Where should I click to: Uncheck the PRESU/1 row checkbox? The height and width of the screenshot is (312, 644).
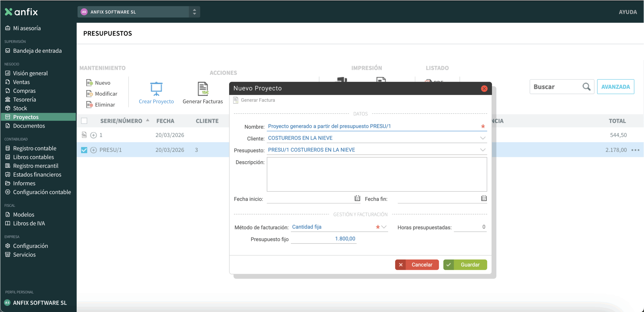pyautogui.click(x=84, y=150)
